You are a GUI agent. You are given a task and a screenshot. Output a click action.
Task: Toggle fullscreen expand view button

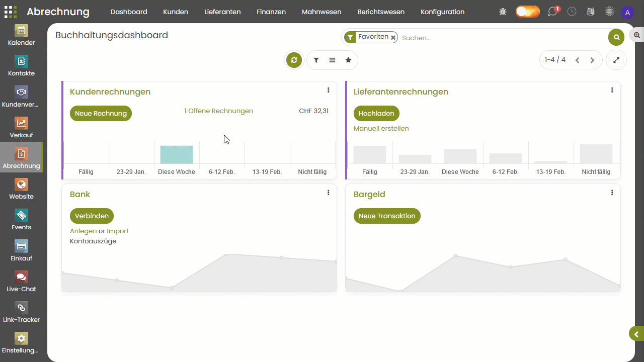[616, 60]
